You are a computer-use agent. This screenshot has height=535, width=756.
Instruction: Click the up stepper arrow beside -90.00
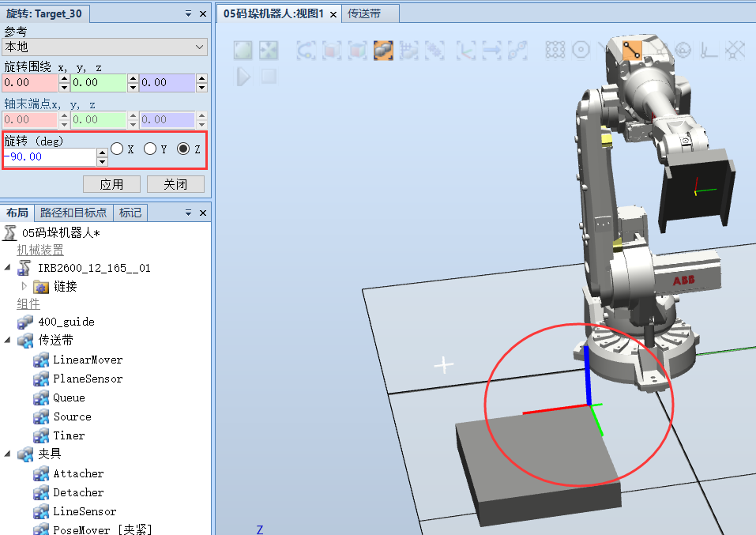(x=102, y=152)
